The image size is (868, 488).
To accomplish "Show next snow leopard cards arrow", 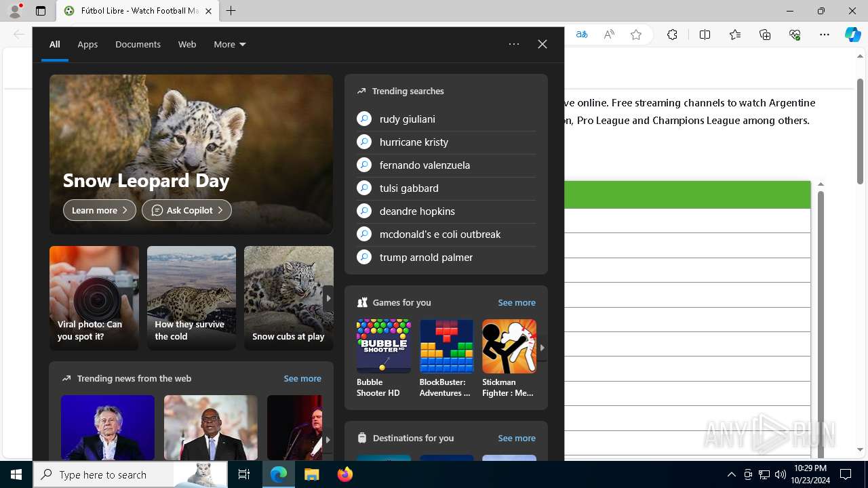I will (328, 298).
